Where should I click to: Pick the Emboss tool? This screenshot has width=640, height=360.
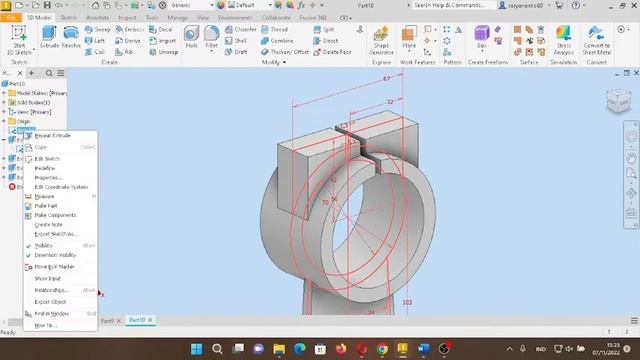click(129, 29)
